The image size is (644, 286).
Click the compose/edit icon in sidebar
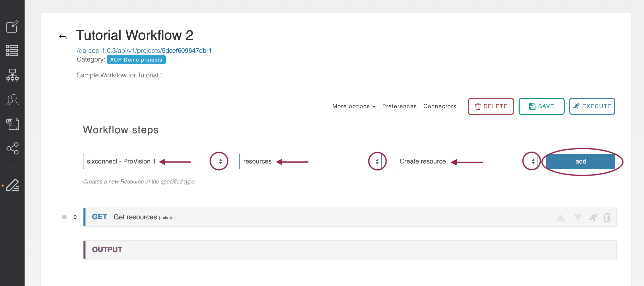tap(12, 26)
